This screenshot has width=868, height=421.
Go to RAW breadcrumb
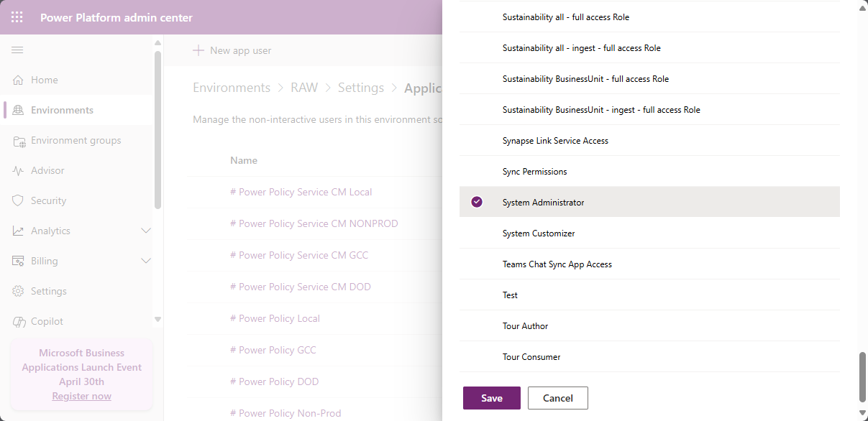[304, 88]
